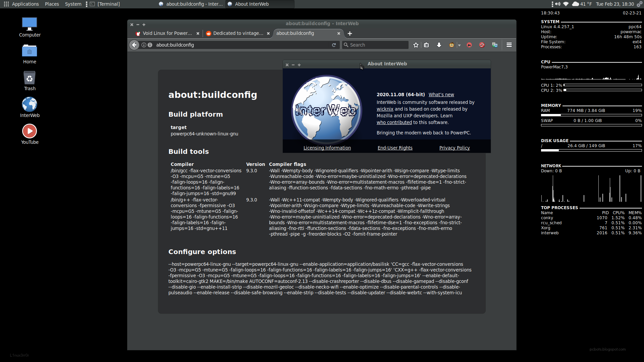Open a new tab with plus button
Viewport: 644px width, 362px height.
point(350,34)
